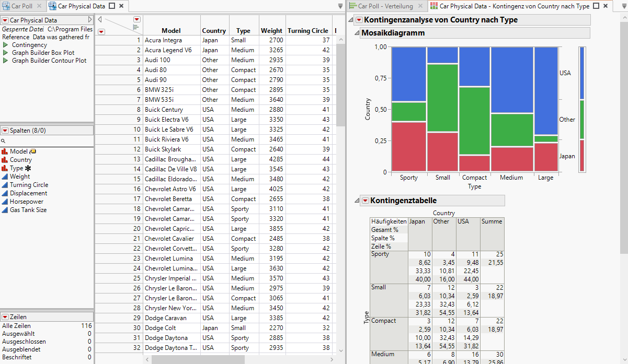The height and width of the screenshot is (364, 628).
Task: Run the Contingency saved script
Action: pos(25,44)
